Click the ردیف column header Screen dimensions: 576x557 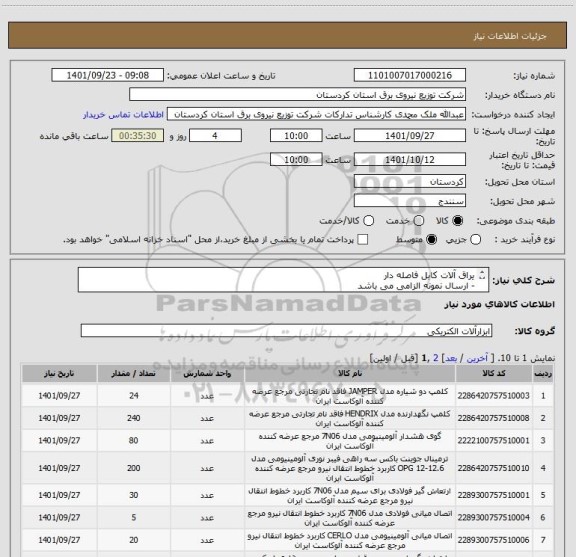click(x=543, y=373)
